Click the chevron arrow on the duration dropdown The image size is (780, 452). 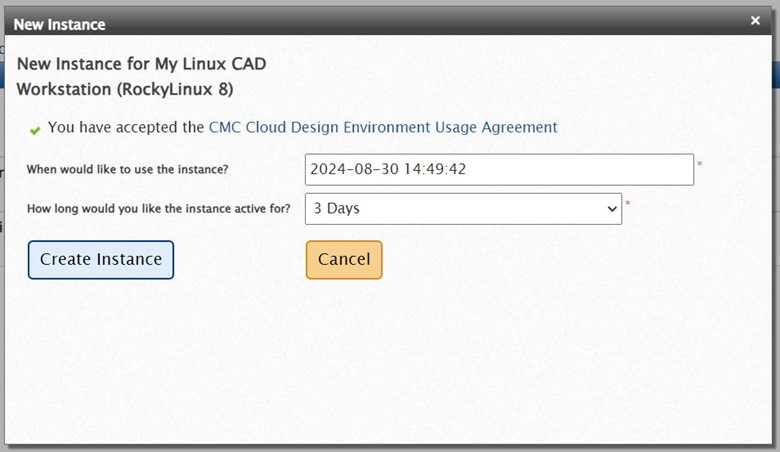coord(612,209)
